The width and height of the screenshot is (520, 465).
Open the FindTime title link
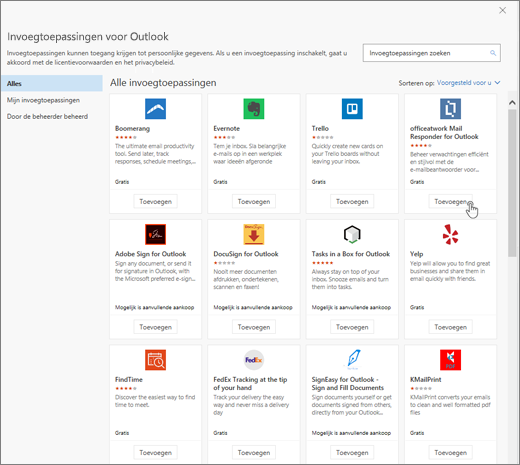point(129,380)
